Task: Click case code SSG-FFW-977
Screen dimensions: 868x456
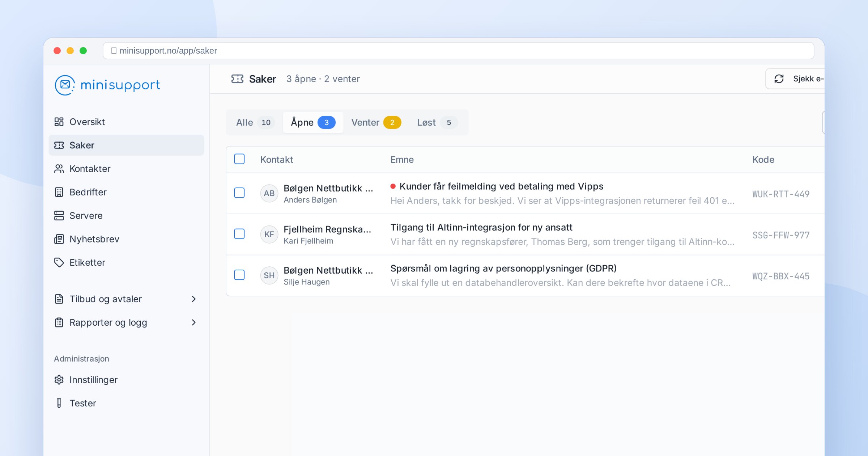Action: pos(781,235)
